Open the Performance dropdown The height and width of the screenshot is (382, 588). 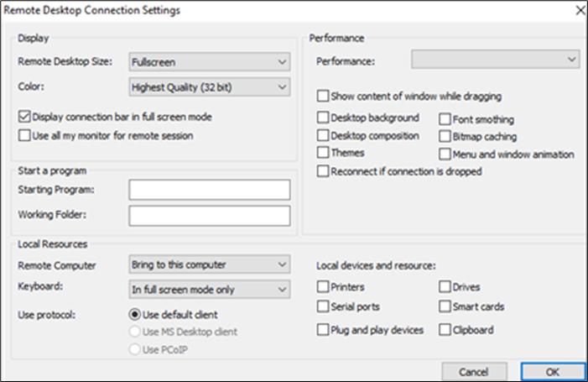[495, 60]
